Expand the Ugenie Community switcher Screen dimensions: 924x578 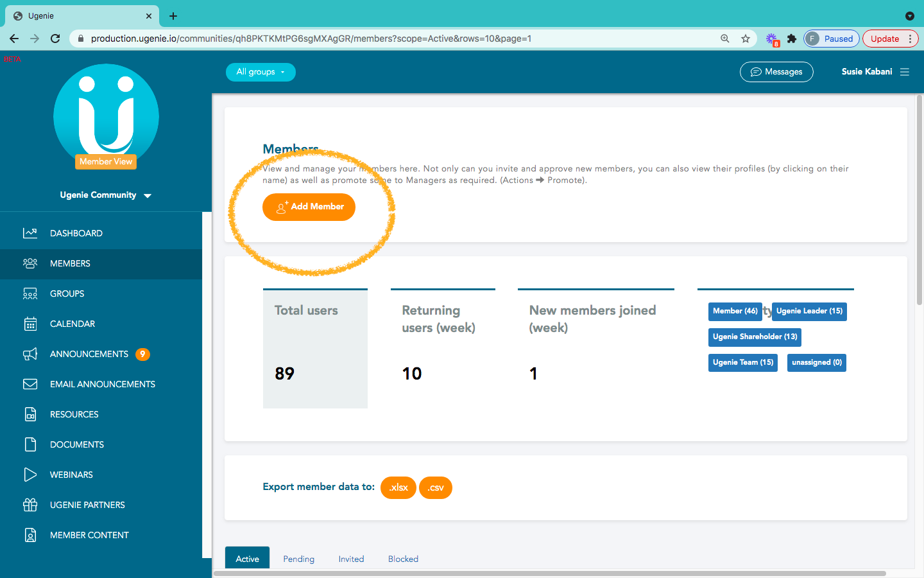pyautogui.click(x=106, y=195)
